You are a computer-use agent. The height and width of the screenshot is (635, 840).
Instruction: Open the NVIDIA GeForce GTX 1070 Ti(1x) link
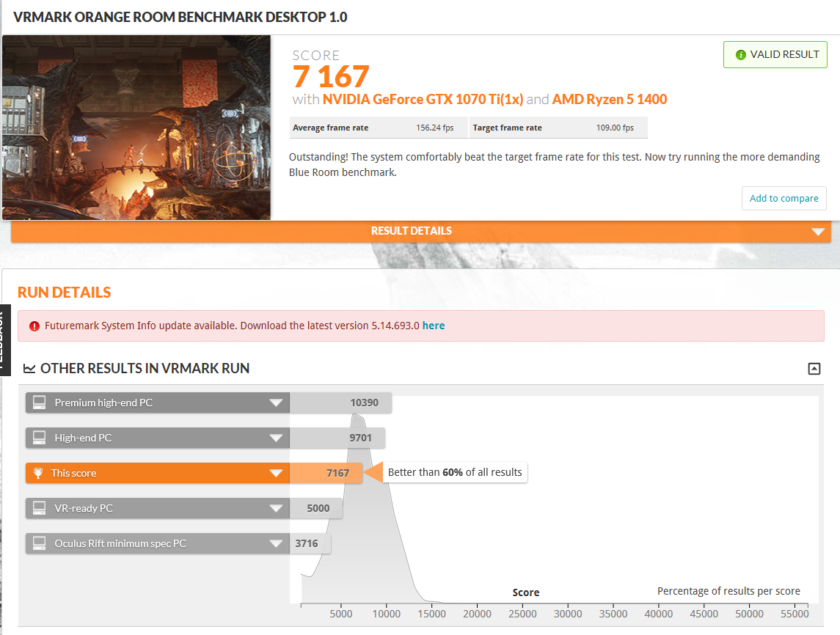click(x=423, y=100)
